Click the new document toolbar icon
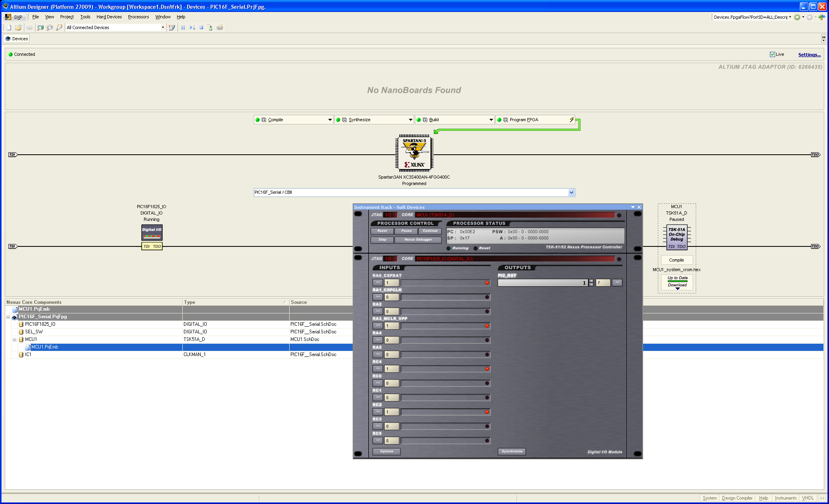Viewport: 829px width, 504px height. tap(9, 28)
